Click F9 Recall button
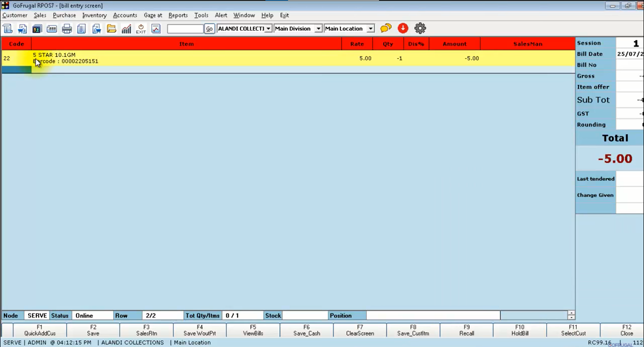 point(467,330)
